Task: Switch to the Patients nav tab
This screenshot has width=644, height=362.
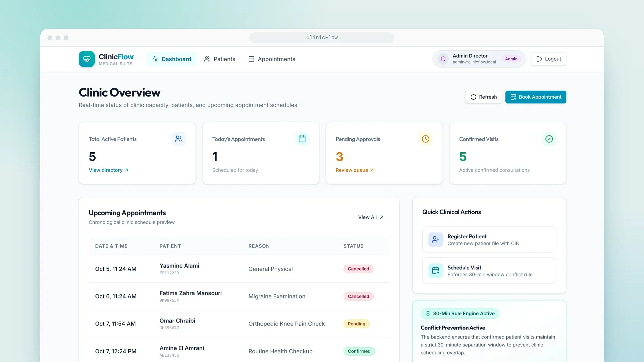Action: (x=219, y=59)
